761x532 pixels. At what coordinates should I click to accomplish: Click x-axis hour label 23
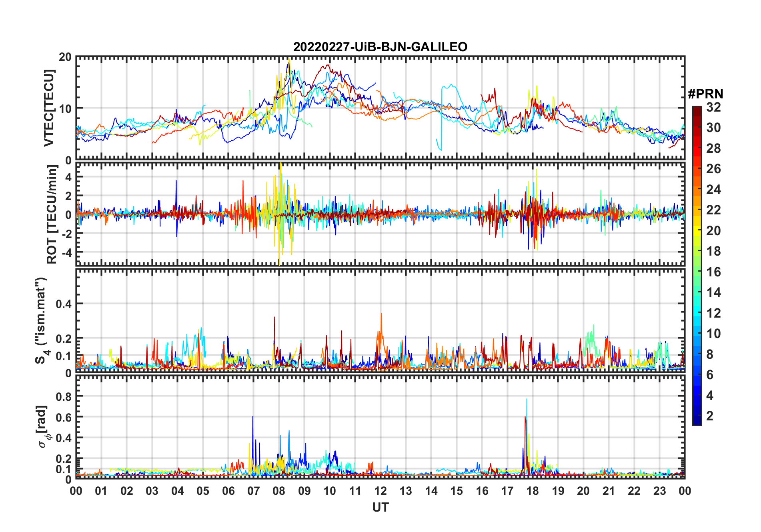tap(659, 491)
